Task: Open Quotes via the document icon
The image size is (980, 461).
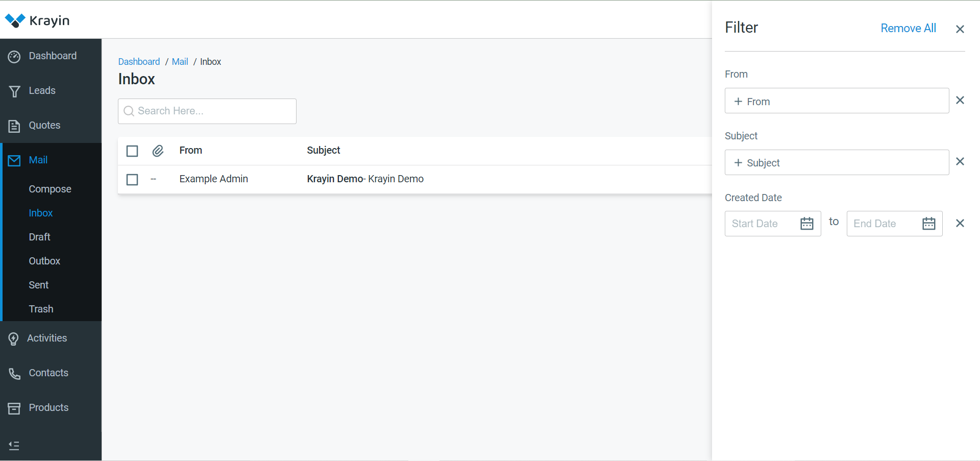Action: [14, 126]
